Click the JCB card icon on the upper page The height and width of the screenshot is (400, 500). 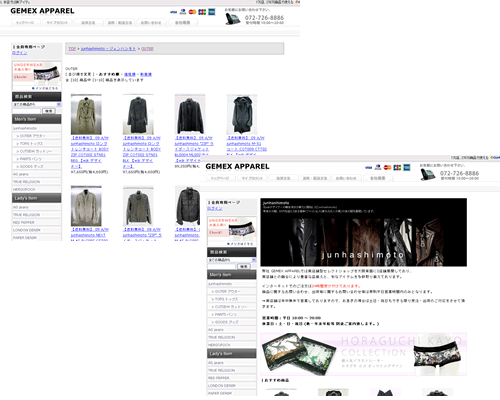point(202,12)
